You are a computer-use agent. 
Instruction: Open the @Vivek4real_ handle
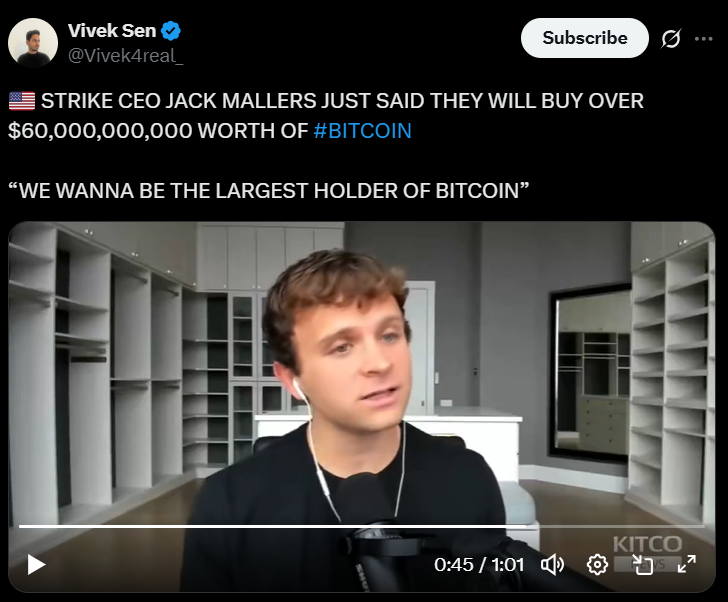(x=125, y=56)
